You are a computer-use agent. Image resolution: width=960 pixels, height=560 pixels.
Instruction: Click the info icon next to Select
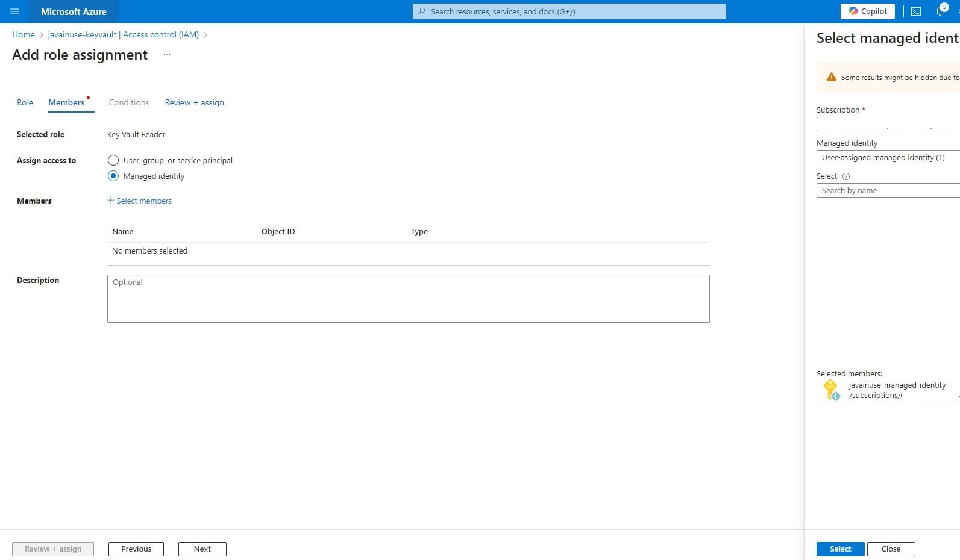coord(846,176)
